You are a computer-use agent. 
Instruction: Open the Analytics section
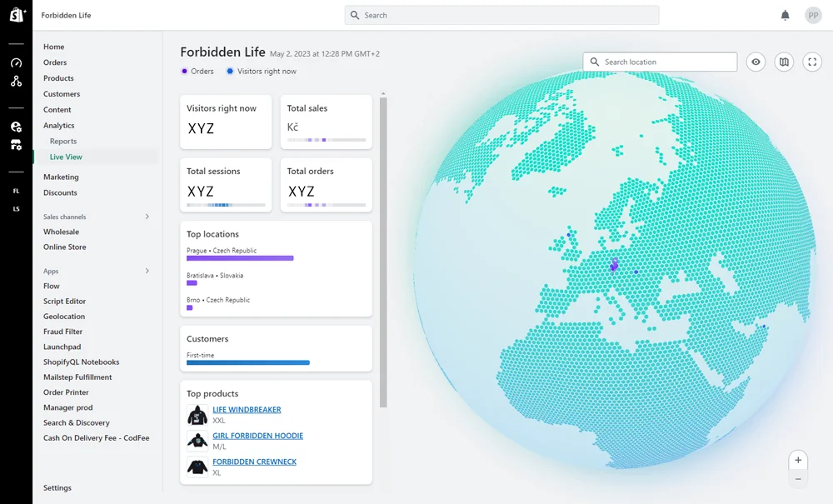(59, 126)
